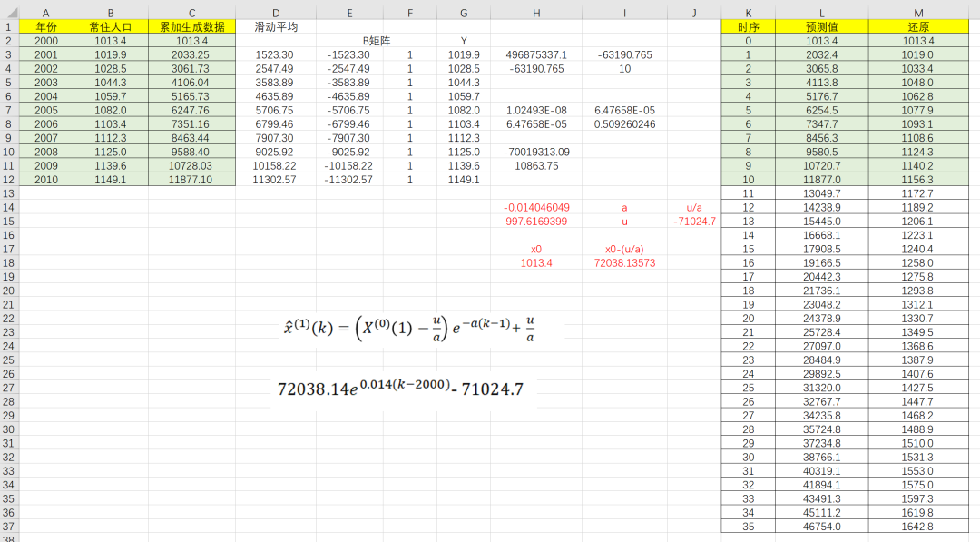Screen dimensions: 980x542
Task: Select row 13 header
Action: point(9,193)
